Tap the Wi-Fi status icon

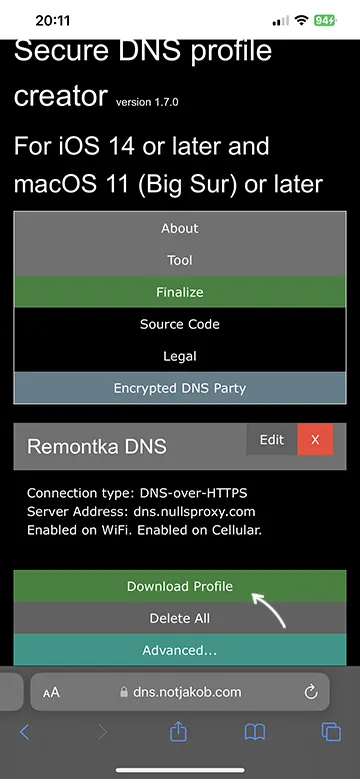pos(301,20)
